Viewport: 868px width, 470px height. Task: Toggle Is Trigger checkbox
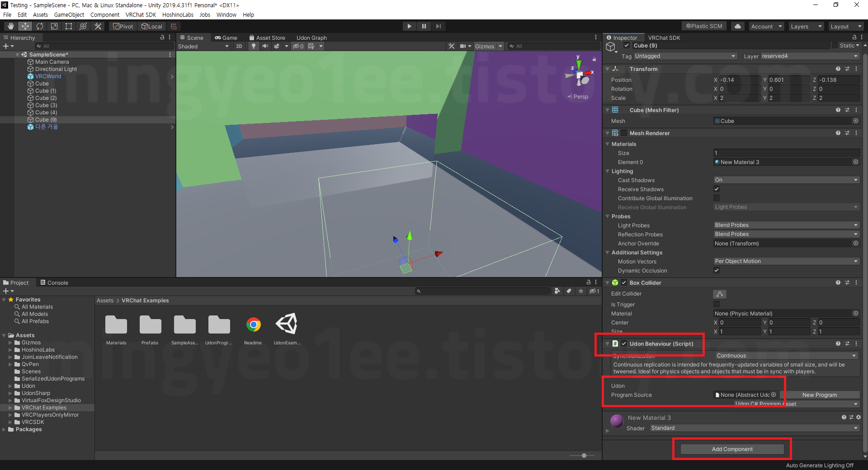(717, 304)
